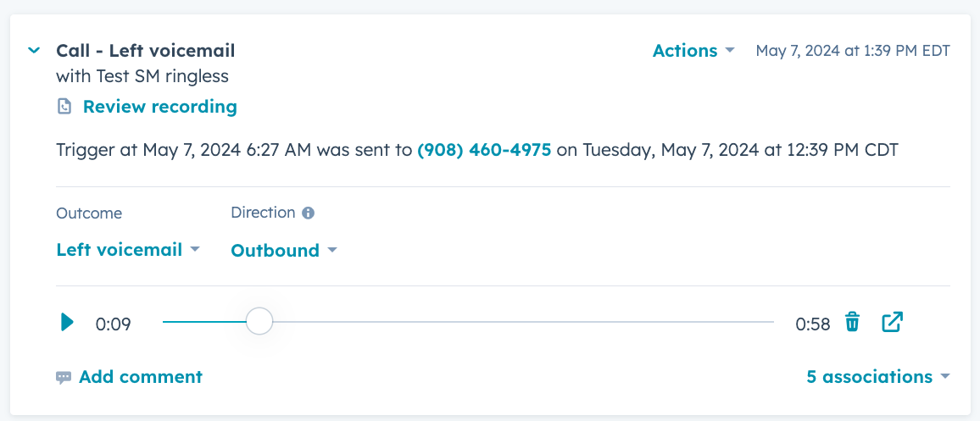Click the audio progress track near the end
The height and width of the screenshot is (421, 980).
(x=750, y=322)
